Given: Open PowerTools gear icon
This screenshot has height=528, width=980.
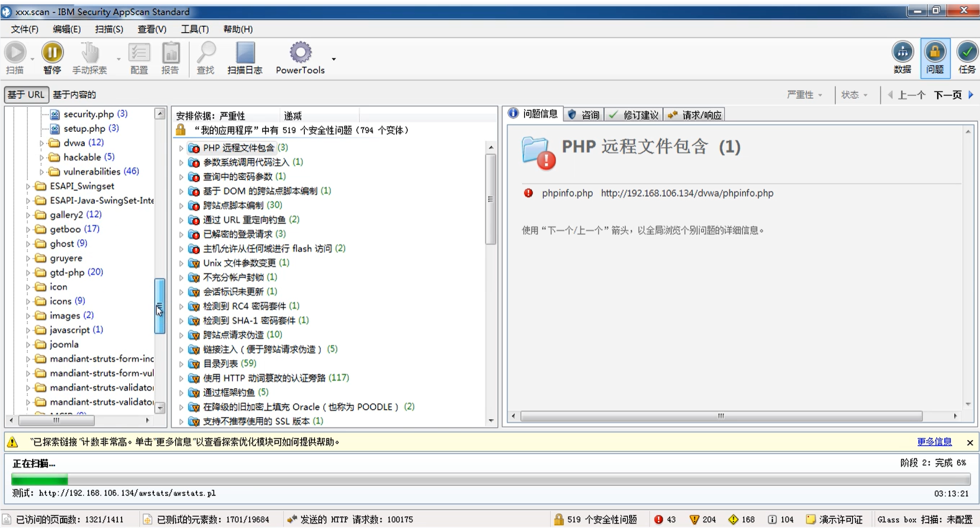Looking at the screenshot, I should pos(300,53).
